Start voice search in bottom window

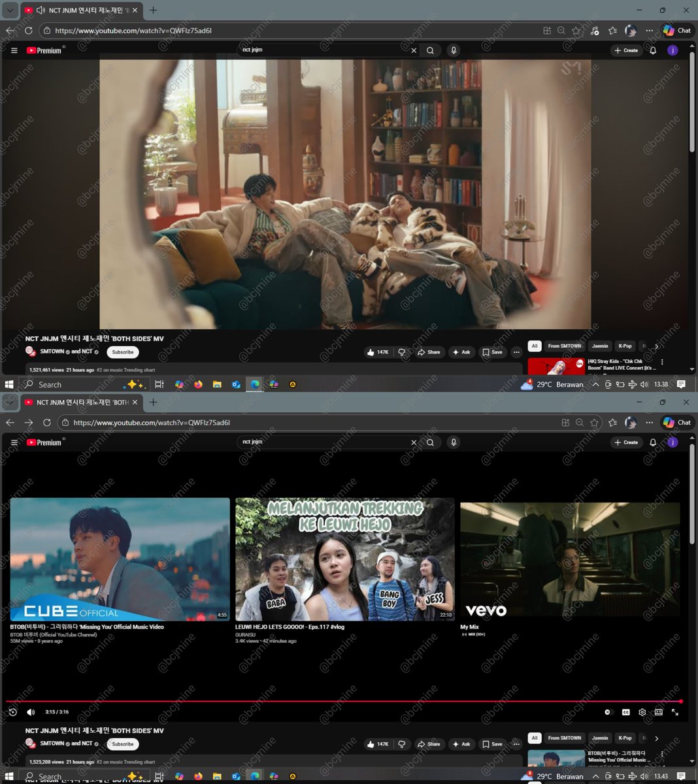pos(453,442)
